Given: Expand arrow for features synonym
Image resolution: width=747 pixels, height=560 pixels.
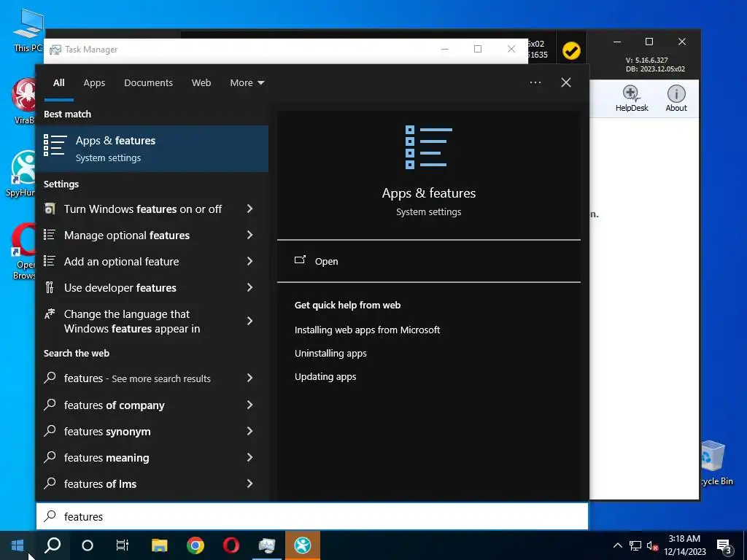Looking at the screenshot, I should (x=250, y=431).
